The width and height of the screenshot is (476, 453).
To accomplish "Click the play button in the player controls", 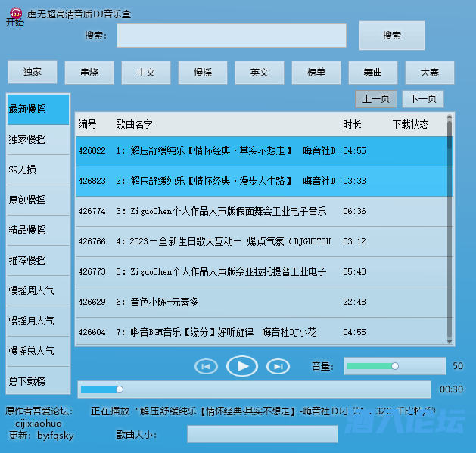I will point(242,366).
